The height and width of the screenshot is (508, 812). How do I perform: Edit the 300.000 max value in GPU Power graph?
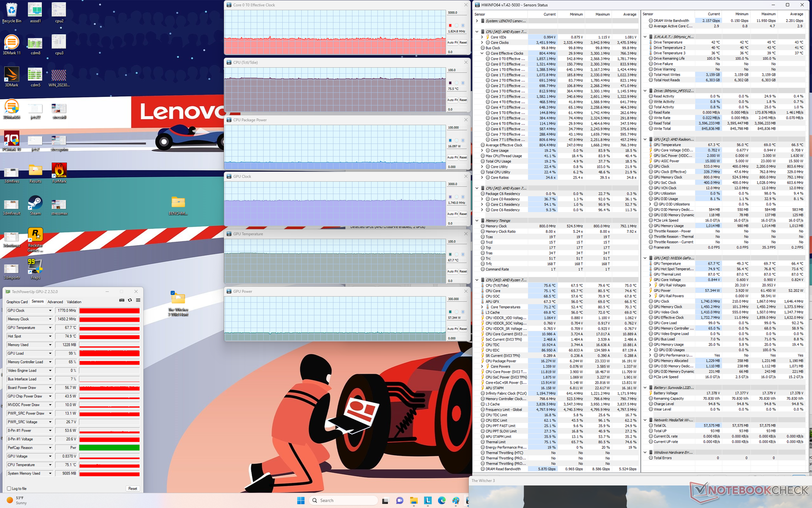457,299
